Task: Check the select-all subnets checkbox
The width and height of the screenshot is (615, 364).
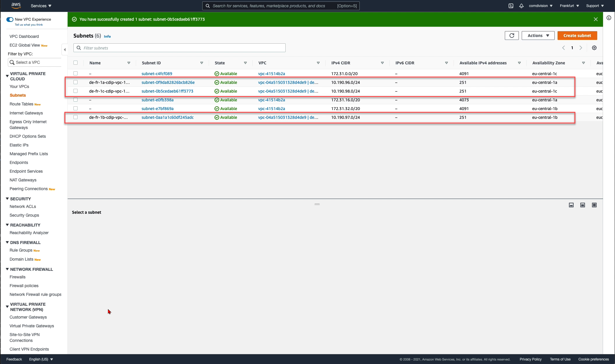Action: [75, 63]
